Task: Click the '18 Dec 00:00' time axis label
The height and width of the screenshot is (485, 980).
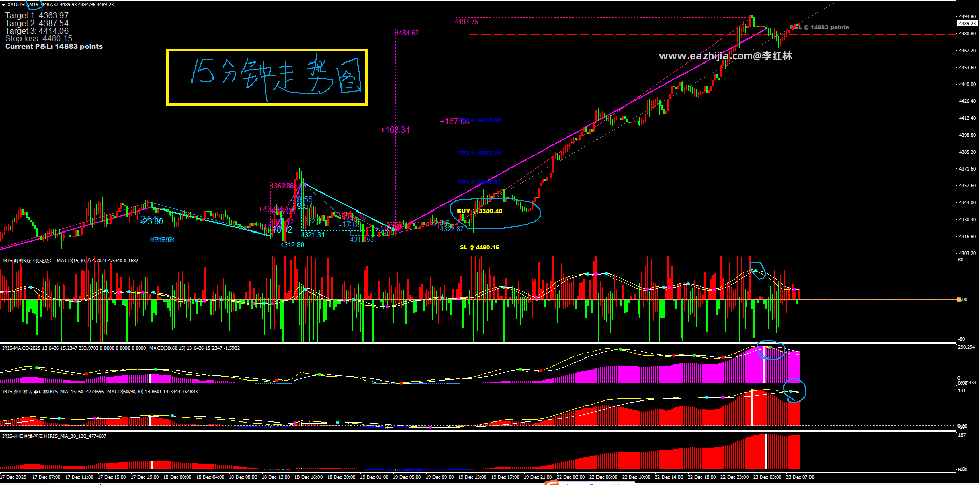Action: [x=177, y=477]
